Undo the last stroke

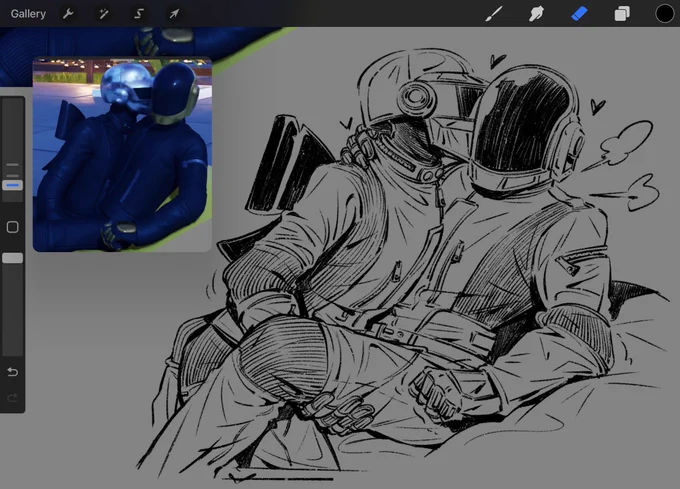(13, 372)
